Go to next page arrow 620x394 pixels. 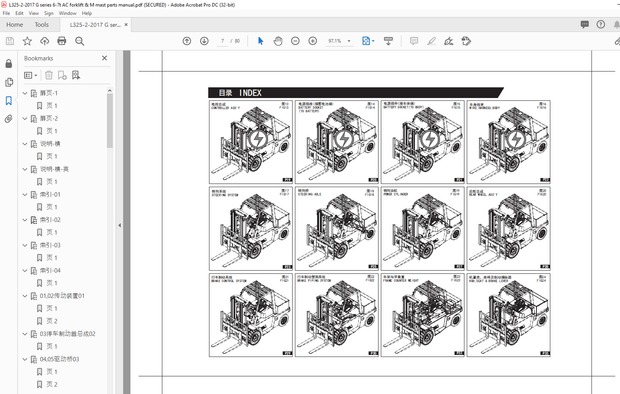(204, 41)
